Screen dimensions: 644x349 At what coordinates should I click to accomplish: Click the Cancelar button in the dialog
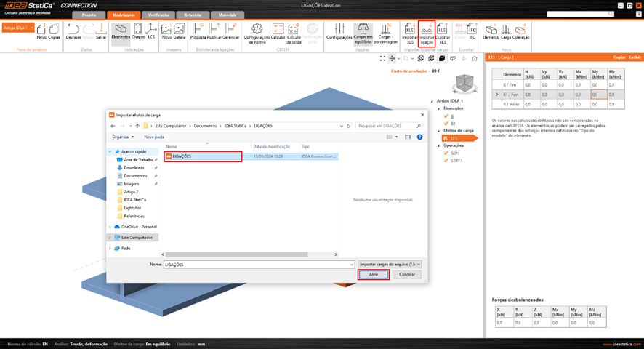click(x=407, y=275)
